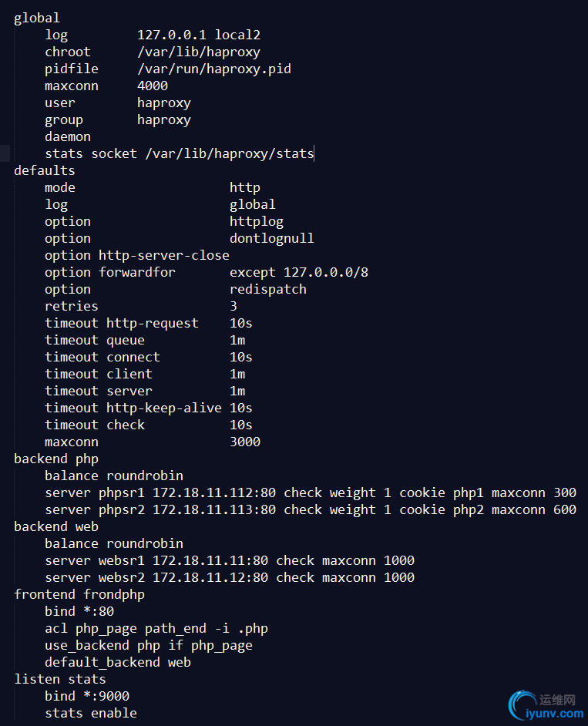Click 'option http-server-close' line
The height and width of the screenshot is (726, 588).
pos(136,255)
